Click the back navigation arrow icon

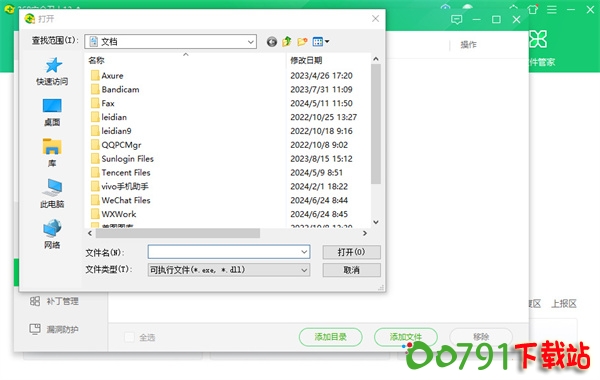(x=272, y=41)
